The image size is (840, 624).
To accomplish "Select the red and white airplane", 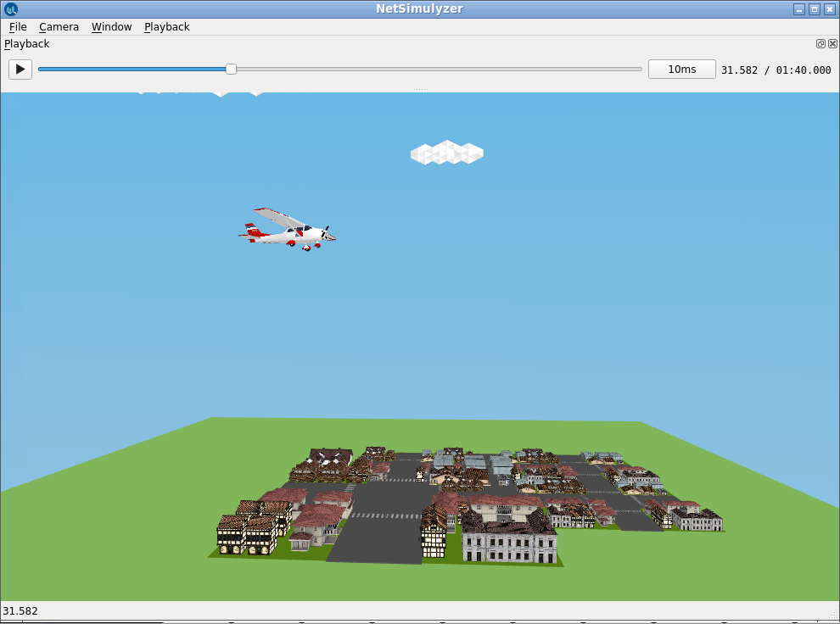I will click(287, 230).
